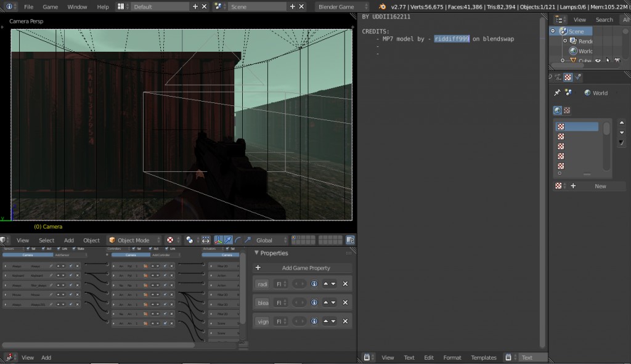Viewport: 631px width, 364px height.
Task: Click the translate manipulator arrow icon
Action: tap(228, 240)
